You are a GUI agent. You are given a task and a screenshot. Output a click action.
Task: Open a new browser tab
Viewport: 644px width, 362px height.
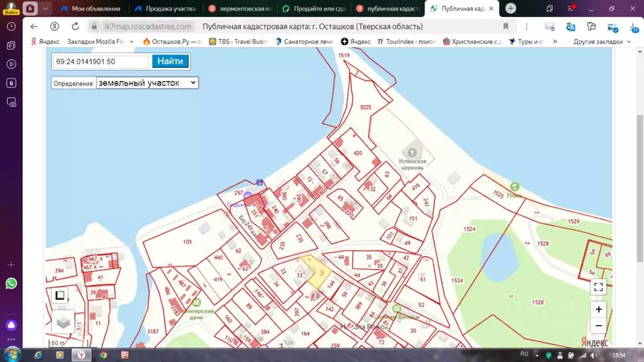click(511, 8)
